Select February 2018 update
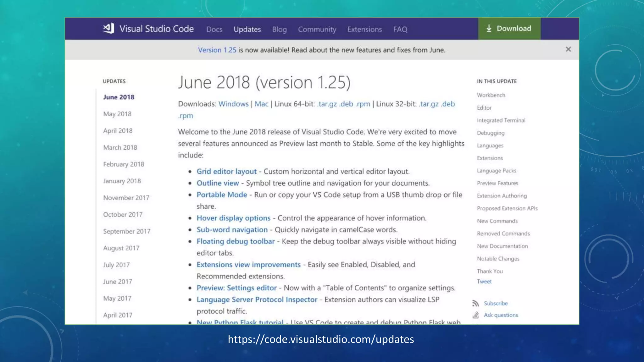 [124, 164]
